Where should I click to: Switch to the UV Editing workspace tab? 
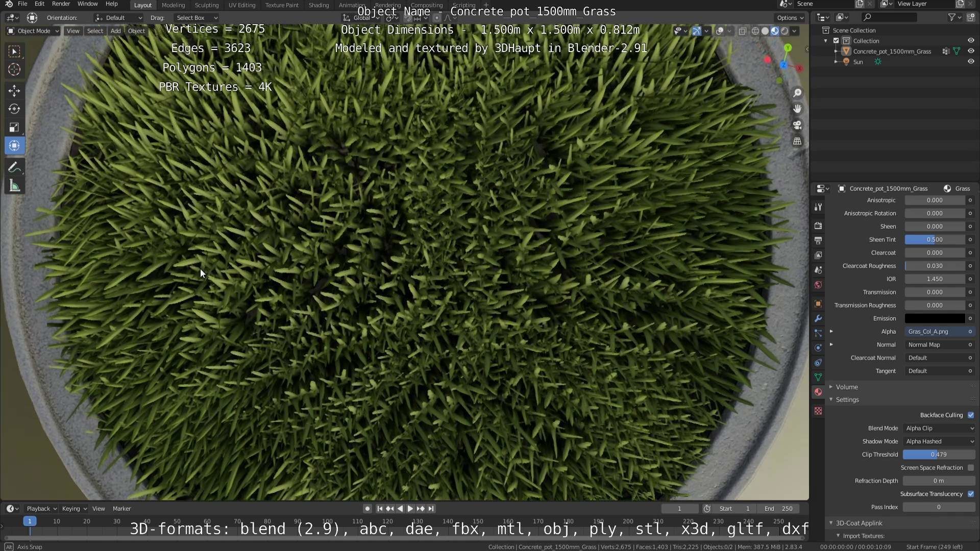[242, 5]
